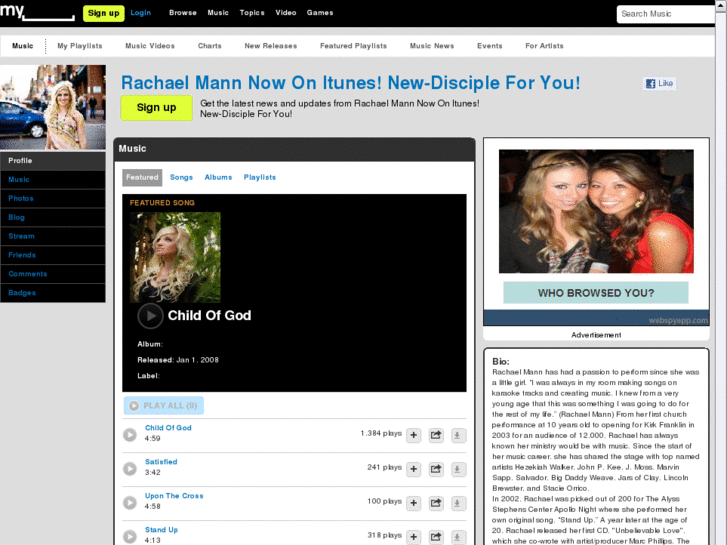Open the Login link
The width and height of the screenshot is (727, 545).
[x=140, y=13]
